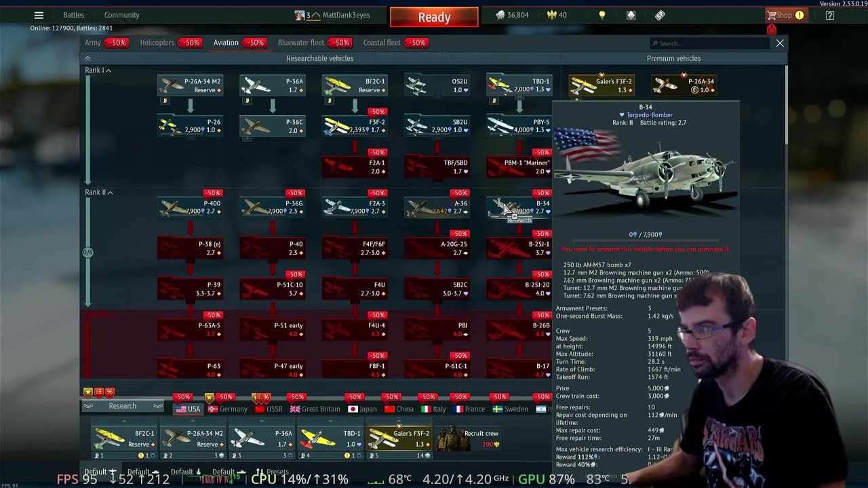Image resolution: width=868 pixels, height=488 pixels.
Task: Select the locked TBF/SBD group
Action: click(437, 167)
